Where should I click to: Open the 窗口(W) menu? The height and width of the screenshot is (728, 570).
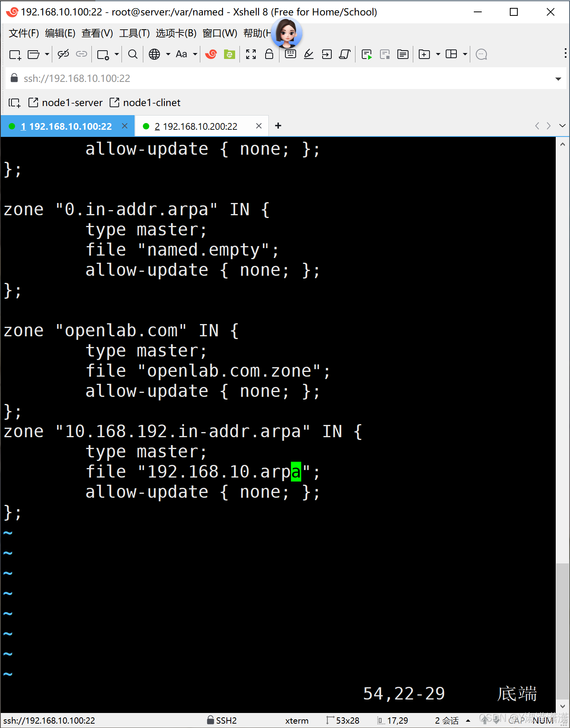coord(220,33)
